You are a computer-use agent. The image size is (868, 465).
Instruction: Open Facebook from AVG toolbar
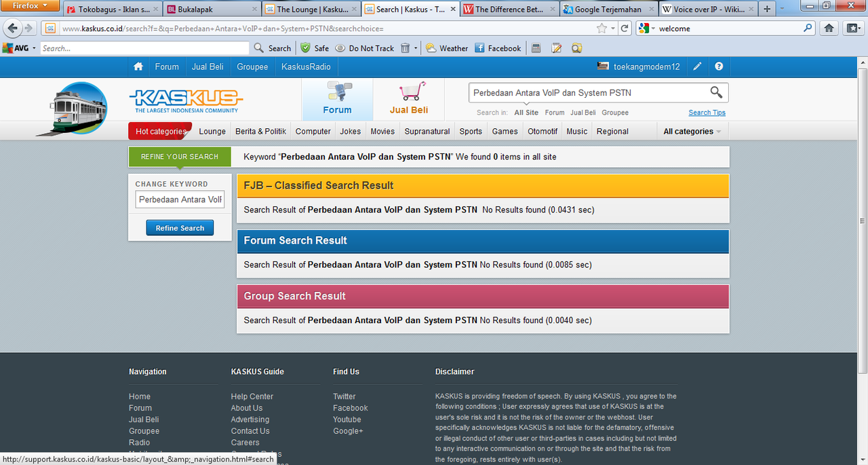(x=498, y=48)
